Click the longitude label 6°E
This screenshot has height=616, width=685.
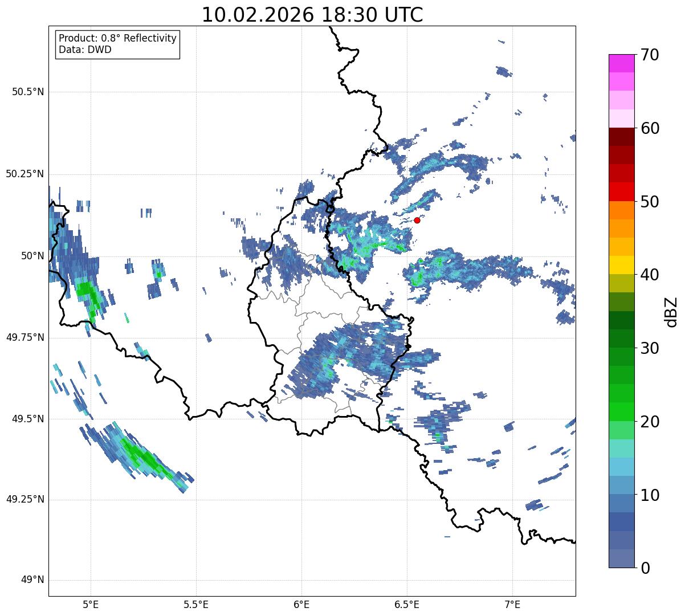[x=301, y=604]
